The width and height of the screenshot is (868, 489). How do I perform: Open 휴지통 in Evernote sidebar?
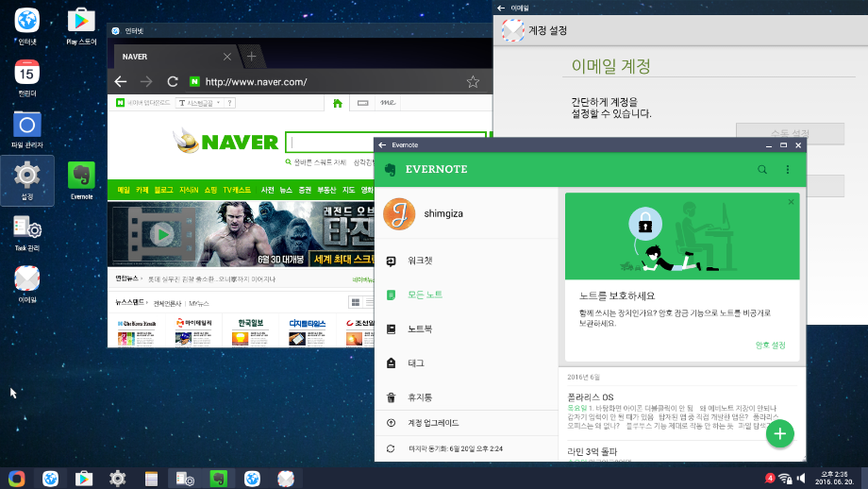466,397
